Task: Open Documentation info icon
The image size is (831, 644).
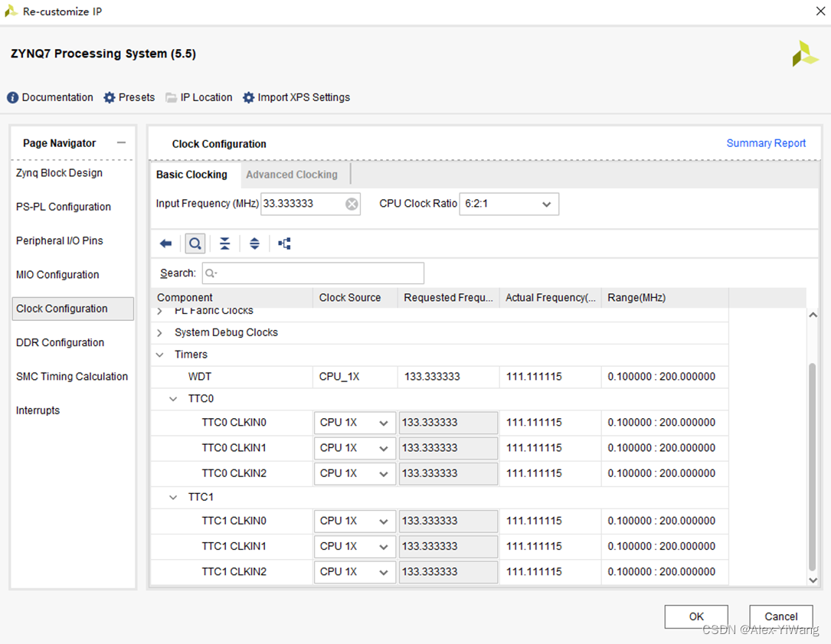Action: 12,97
